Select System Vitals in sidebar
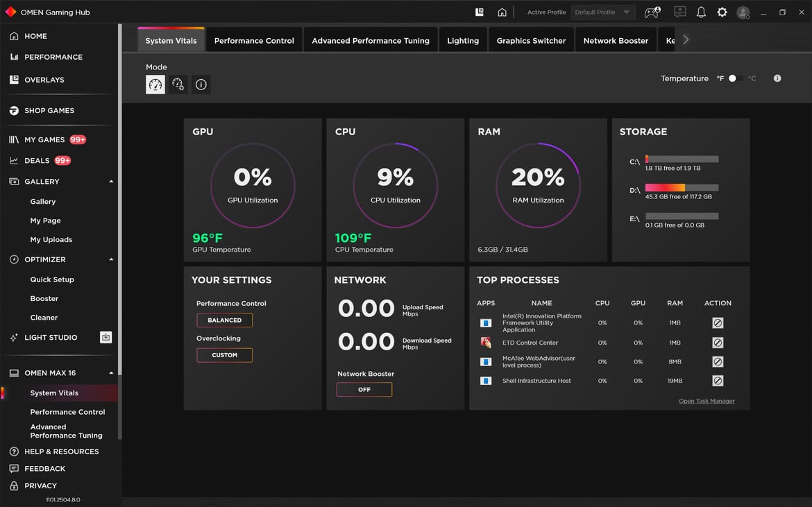Viewport: 812px width, 507px height. 54,393
